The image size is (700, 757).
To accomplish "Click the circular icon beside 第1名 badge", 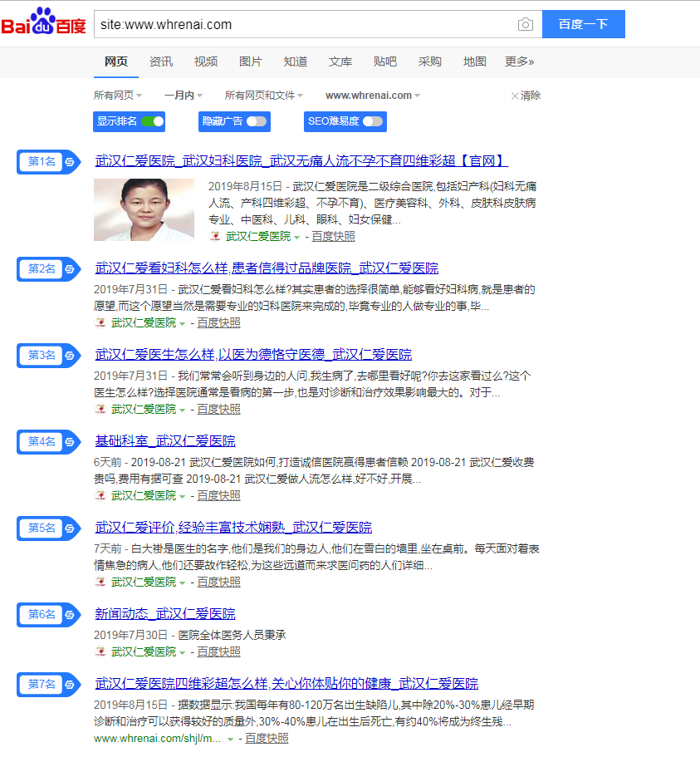I will point(70,162).
